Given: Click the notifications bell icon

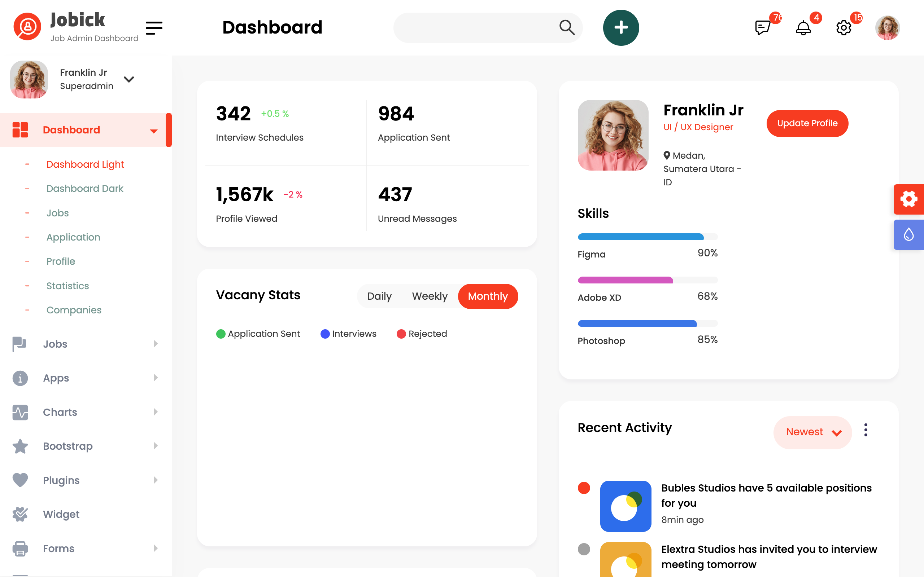Looking at the screenshot, I should [x=803, y=28].
